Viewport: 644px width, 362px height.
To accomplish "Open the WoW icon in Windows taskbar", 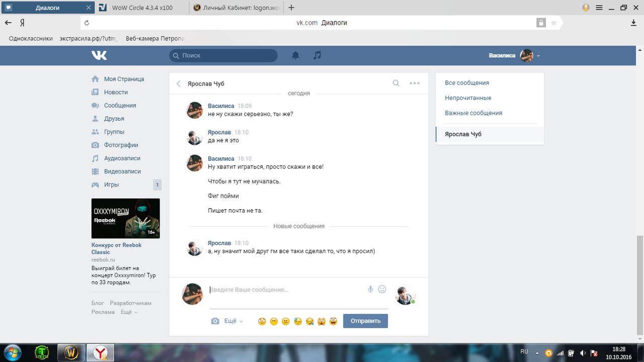I will (x=71, y=352).
